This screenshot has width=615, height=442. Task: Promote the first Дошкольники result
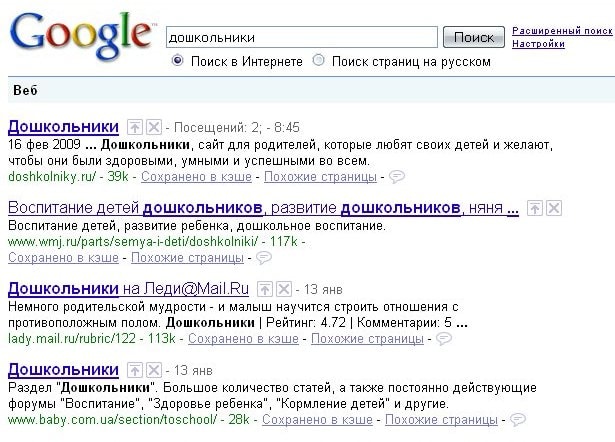pos(135,128)
